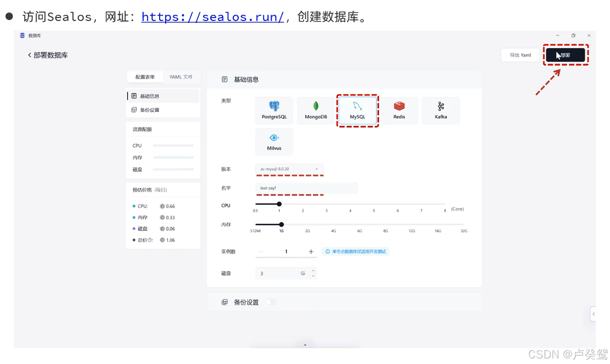The height and width of the screenshot is (364, 610).
Task: Select 备份设置 in the sidebar
Action: pyautogui.click(x=163, y=110)
